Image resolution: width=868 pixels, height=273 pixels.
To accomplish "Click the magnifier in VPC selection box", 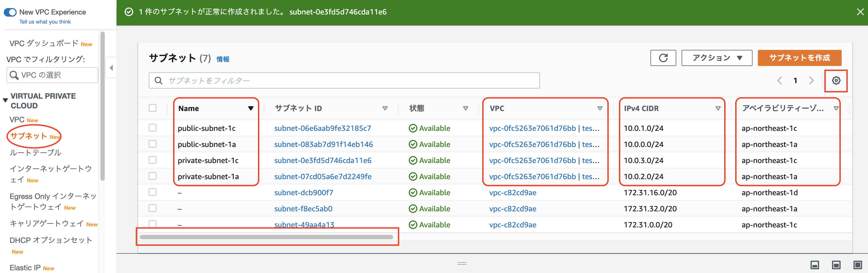I will 14,75.
